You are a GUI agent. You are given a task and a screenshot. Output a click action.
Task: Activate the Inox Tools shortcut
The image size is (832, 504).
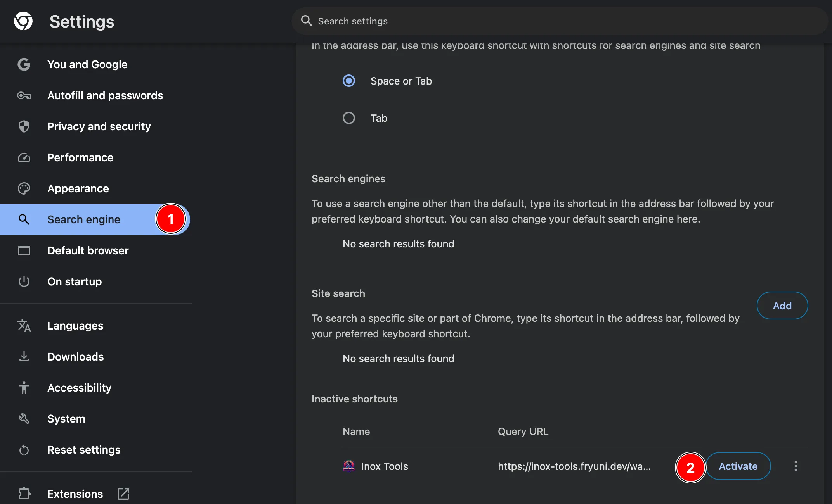tap(738, 466)
